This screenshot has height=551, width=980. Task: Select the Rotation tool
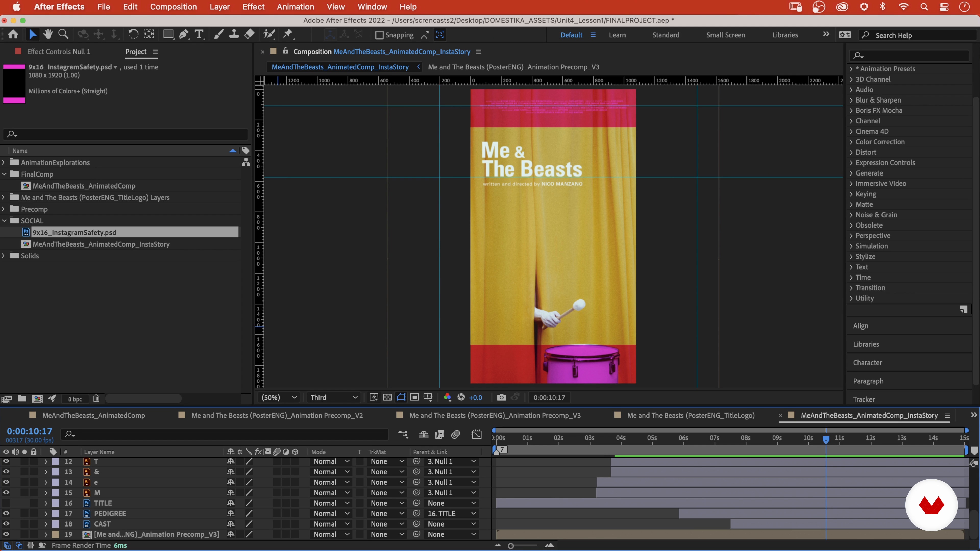coord(133,35)
